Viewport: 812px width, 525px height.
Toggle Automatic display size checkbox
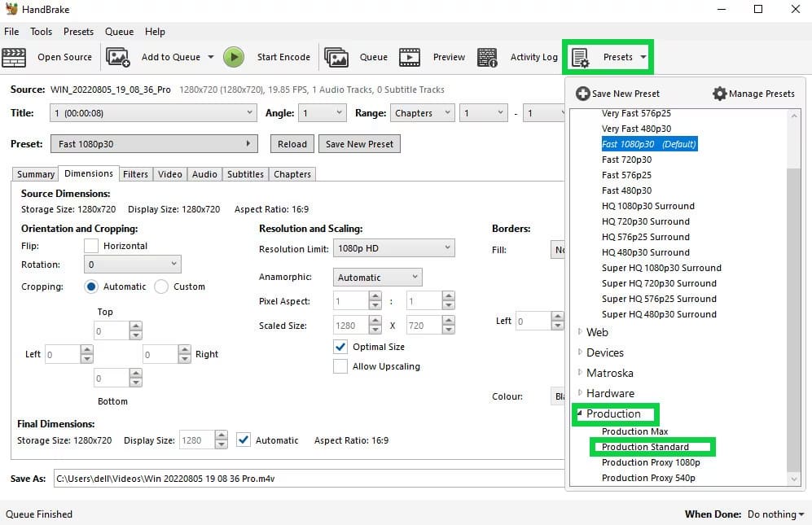click(x=244, y=440)
